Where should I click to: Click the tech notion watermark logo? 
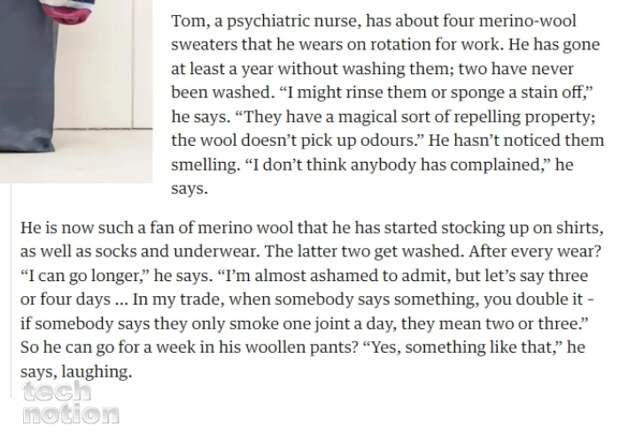coord(71,403)
